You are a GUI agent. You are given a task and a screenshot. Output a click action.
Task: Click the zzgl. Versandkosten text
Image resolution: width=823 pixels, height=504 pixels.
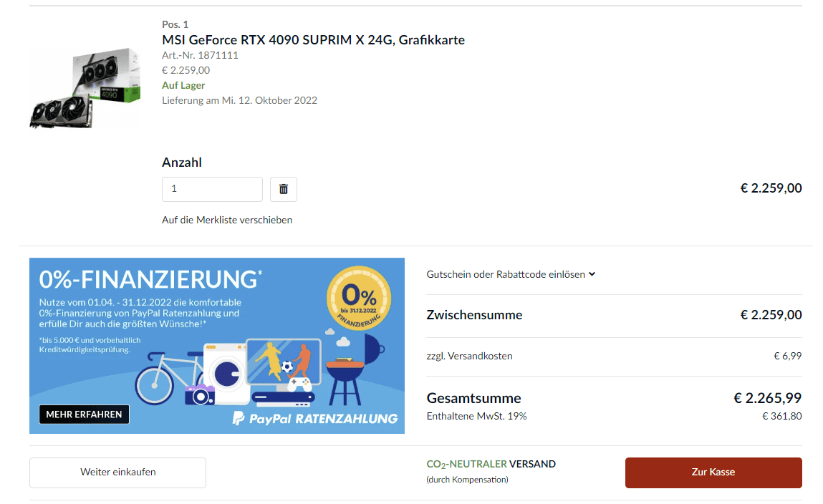tap(469, 356)
